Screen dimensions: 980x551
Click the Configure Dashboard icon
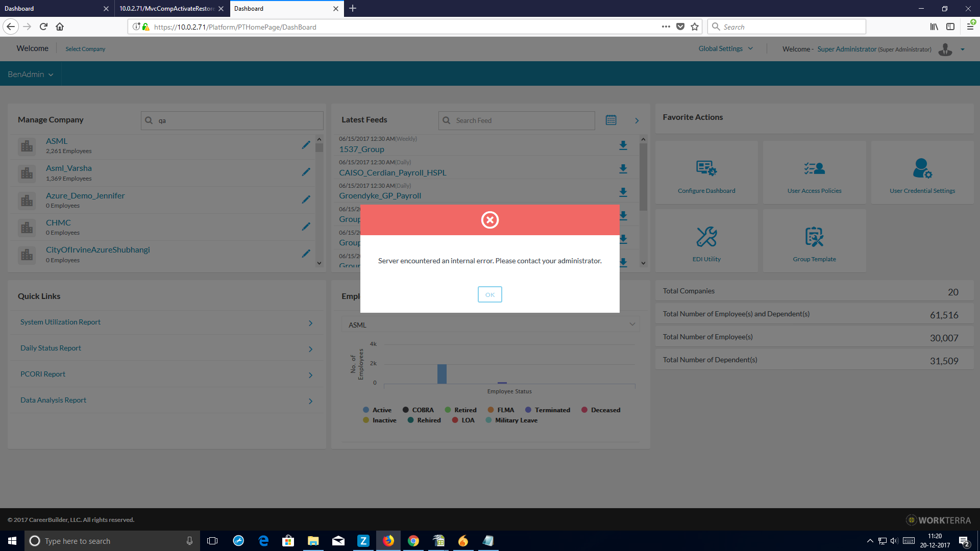point(706,168)
